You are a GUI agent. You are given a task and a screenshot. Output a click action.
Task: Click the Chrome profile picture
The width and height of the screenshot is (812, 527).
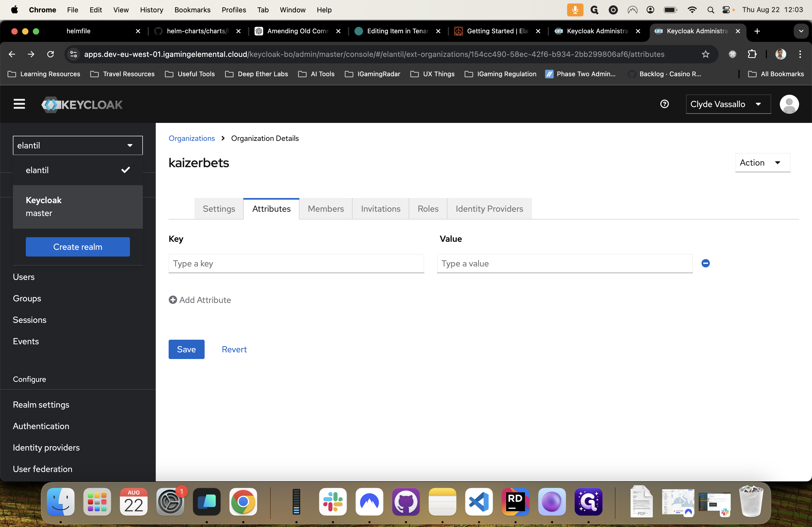781,54
